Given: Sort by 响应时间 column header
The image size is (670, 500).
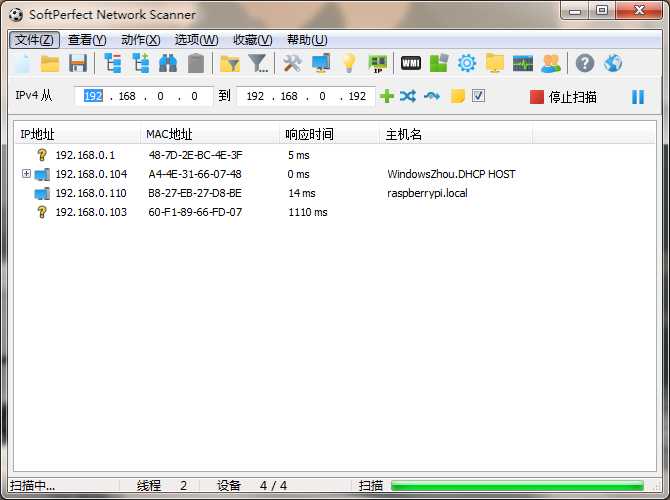Looking at the screenshot, I should tap(329, 134).
